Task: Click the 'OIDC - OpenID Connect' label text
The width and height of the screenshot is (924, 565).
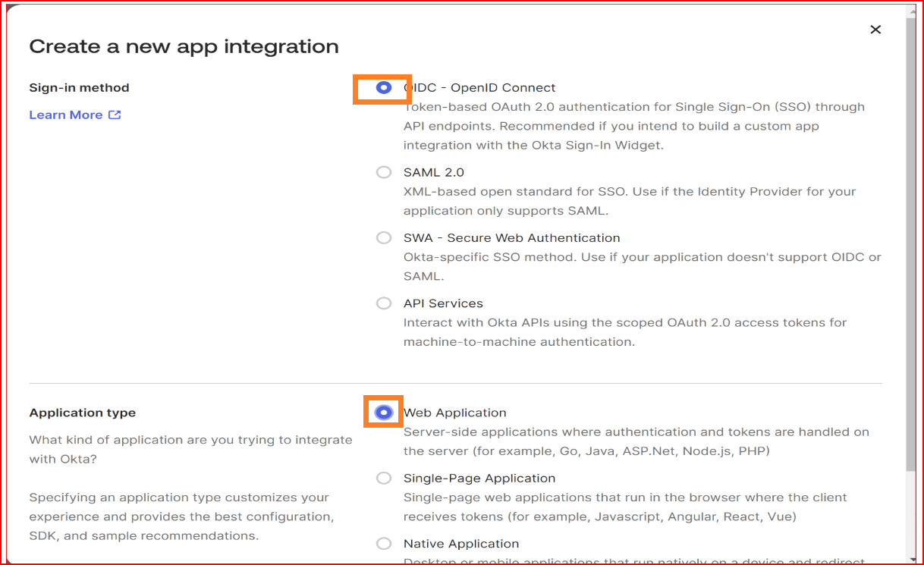Action: [x=479, y=88]
